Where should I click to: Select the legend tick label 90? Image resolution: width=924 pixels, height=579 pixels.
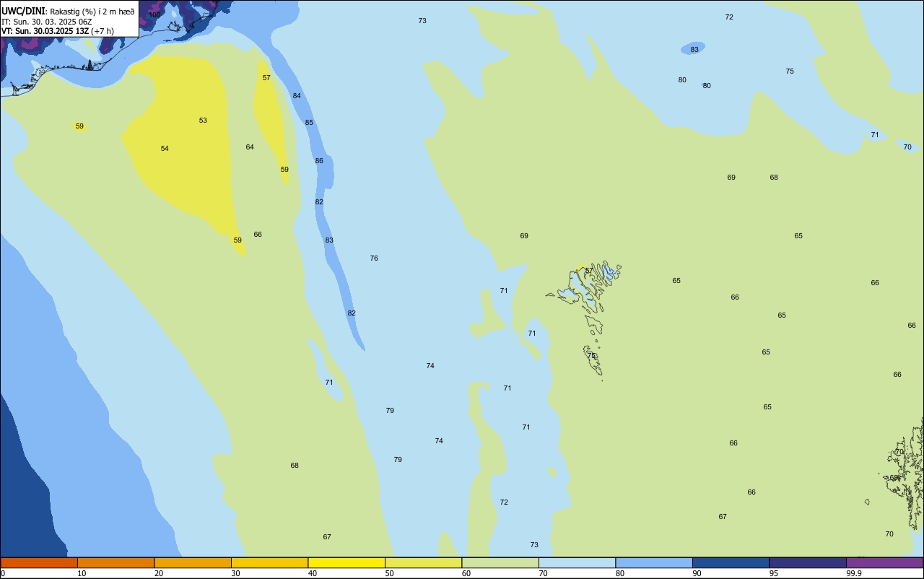pos(697,573)
